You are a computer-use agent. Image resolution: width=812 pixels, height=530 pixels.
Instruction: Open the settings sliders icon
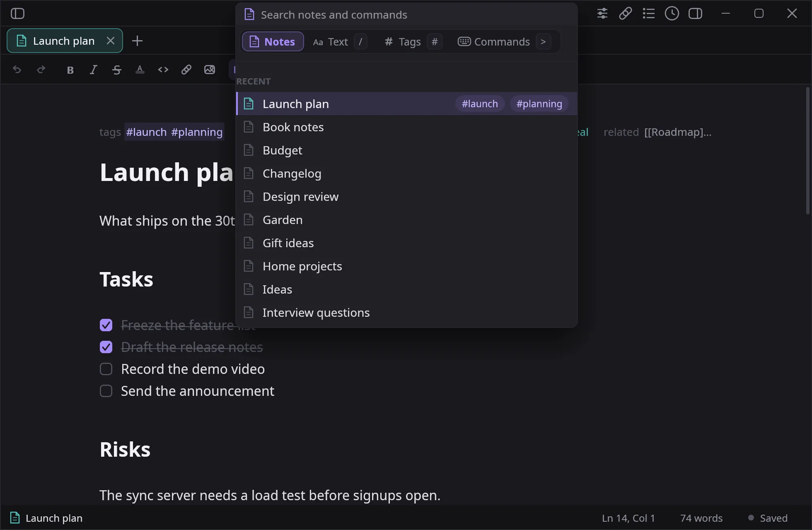point(602,14)
